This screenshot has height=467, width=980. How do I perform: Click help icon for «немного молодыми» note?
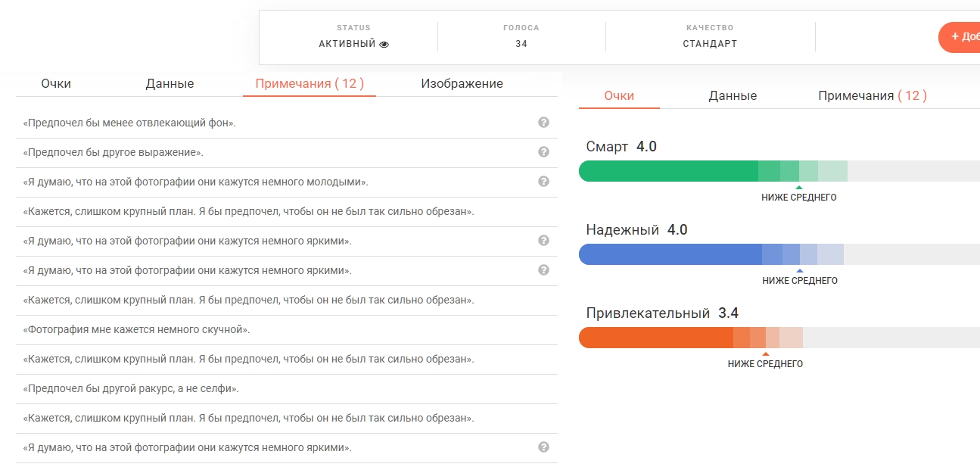(x=543, y=182)
